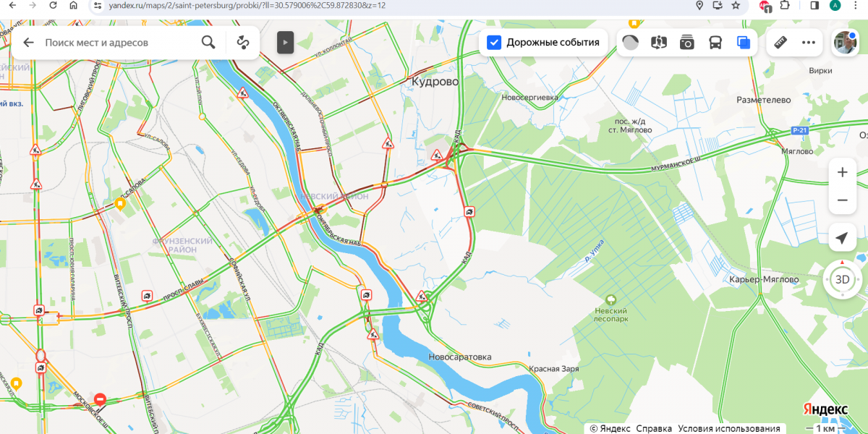Click the my location arrow button
The height and width of the screenshot is (434, 868).
842,238
